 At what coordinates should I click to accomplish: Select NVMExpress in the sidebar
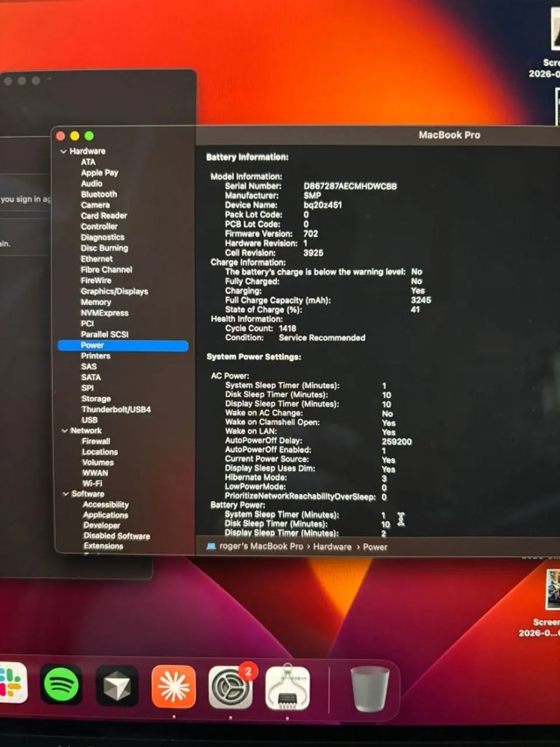[x=104, y=313]
